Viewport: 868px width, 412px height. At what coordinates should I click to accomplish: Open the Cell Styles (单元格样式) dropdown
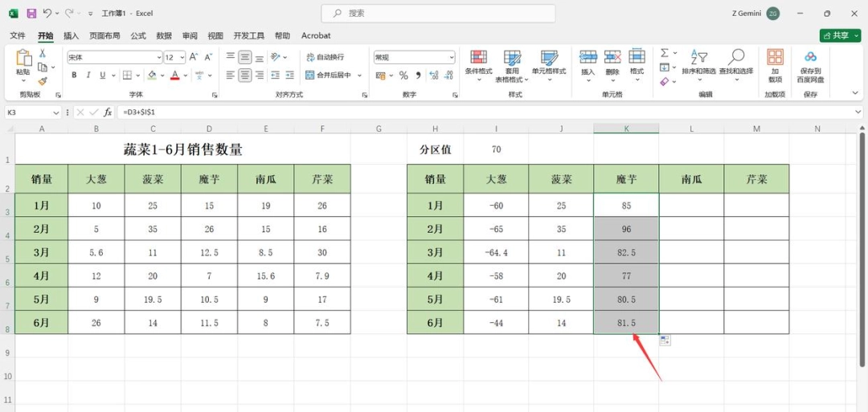[x=549, y=66]
